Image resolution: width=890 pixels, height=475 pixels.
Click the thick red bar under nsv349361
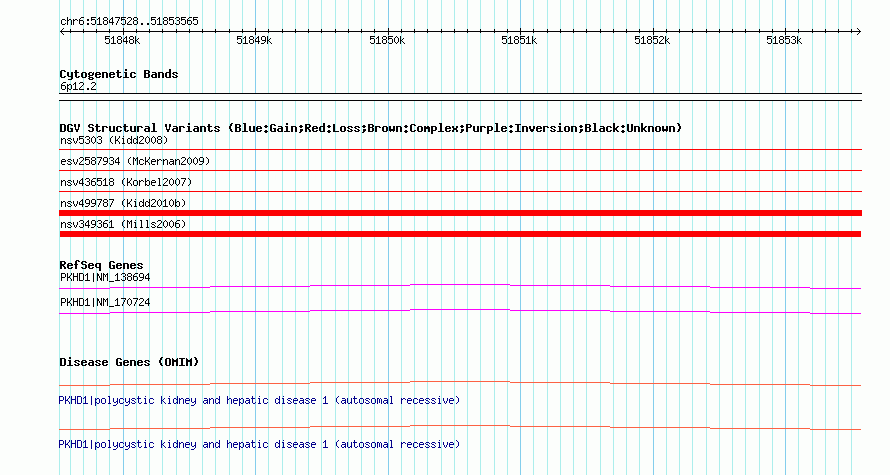pyautogui.click(x=460, y=234)
